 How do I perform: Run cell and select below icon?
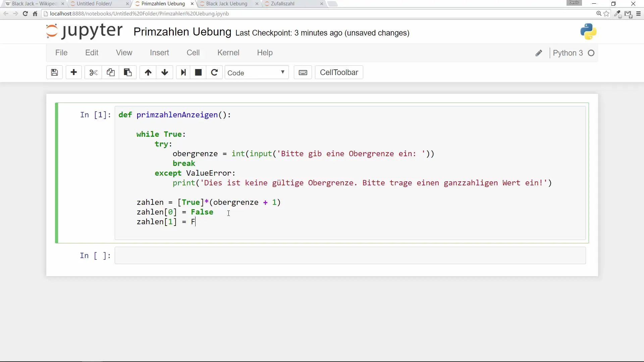[x=183, y=72]
